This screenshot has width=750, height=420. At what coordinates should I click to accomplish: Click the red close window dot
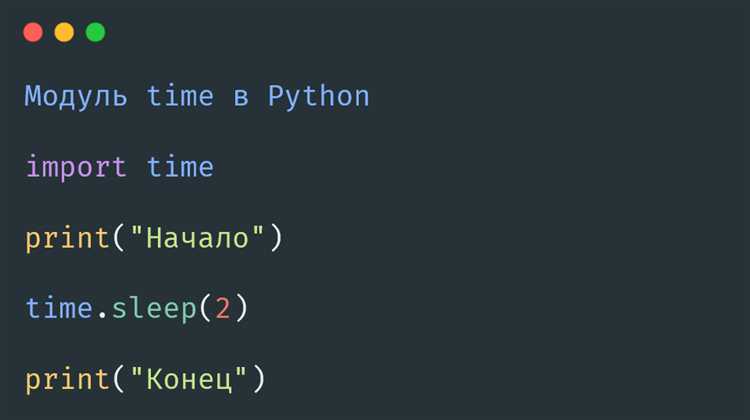tap(33, 32)
